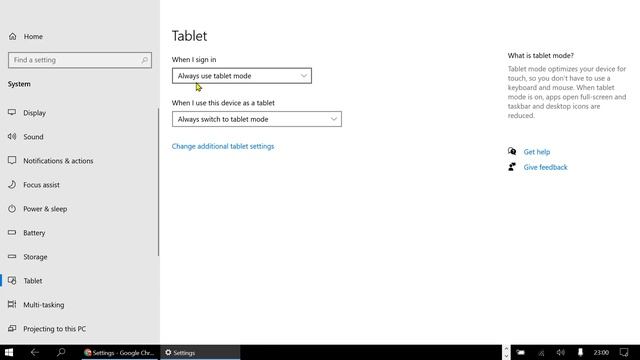Click the Get help chat icon

point(512,151)
